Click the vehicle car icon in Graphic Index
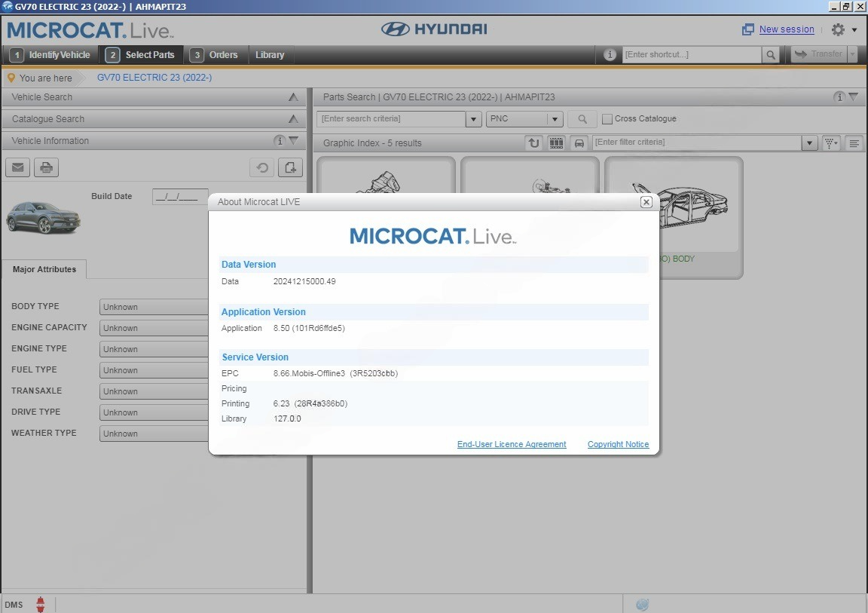 pos(579,143)
